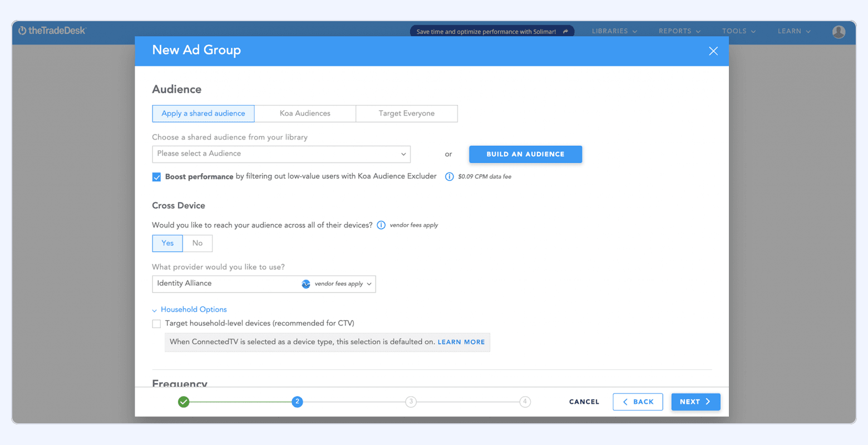Go Back to previous step

pyautogui.click(x=638, y=402)
